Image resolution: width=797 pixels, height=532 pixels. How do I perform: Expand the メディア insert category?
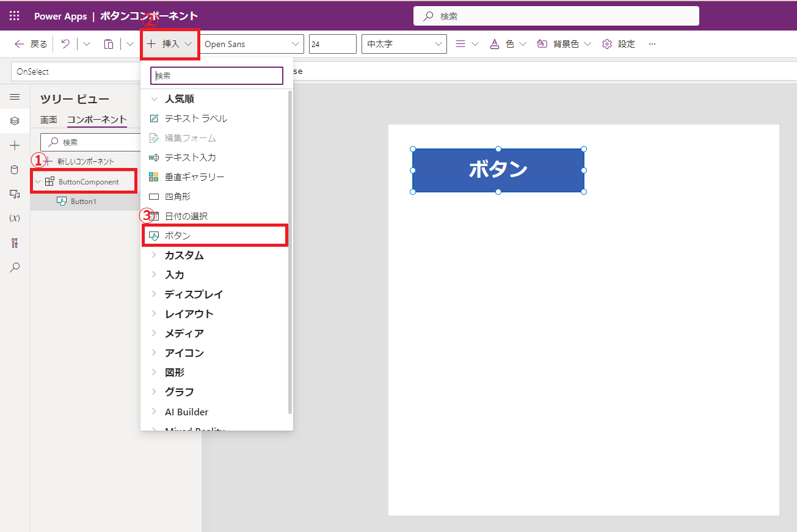point(181,333)
